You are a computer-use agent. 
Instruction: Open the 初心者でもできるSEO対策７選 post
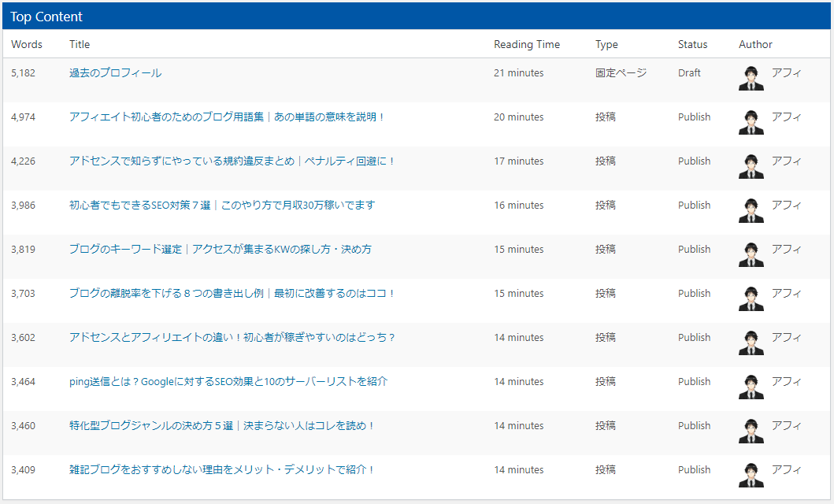(x=222, y=206)
